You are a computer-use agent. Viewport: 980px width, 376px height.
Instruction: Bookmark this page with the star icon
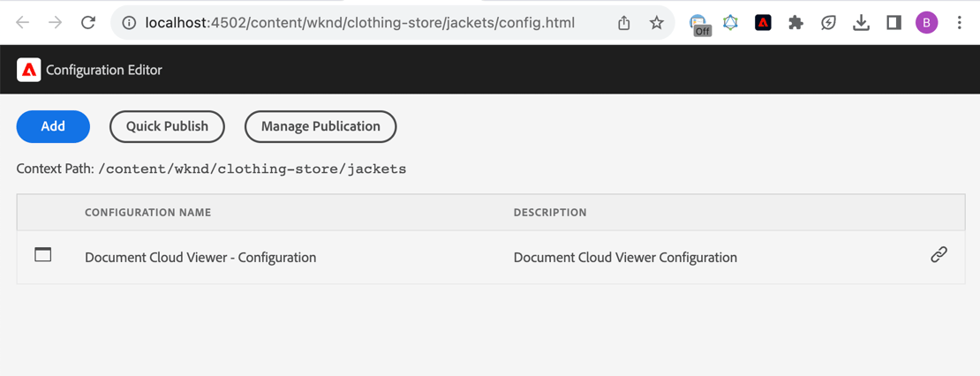coord(656,23)
